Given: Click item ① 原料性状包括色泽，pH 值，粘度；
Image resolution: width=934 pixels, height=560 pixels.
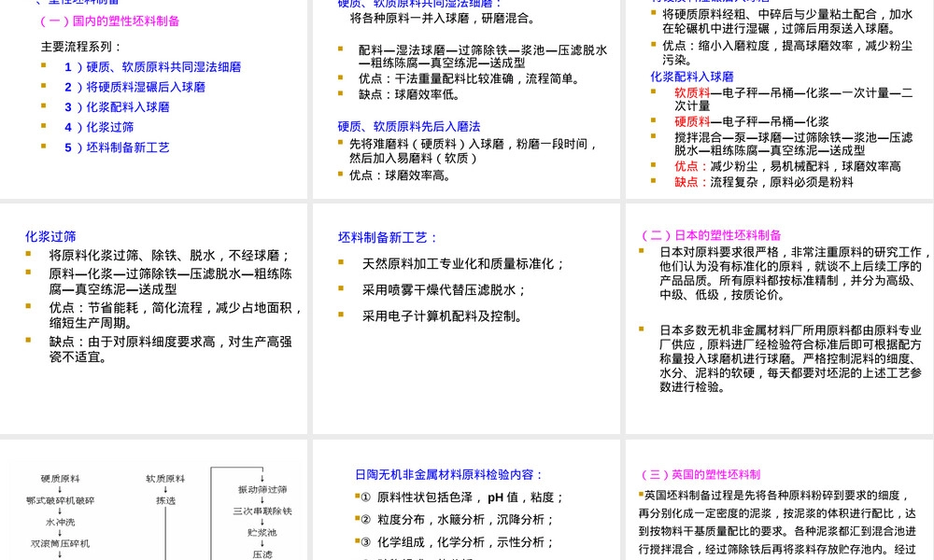Looking at the screenshot, I should pyautogui.click(x=462, y=497).
